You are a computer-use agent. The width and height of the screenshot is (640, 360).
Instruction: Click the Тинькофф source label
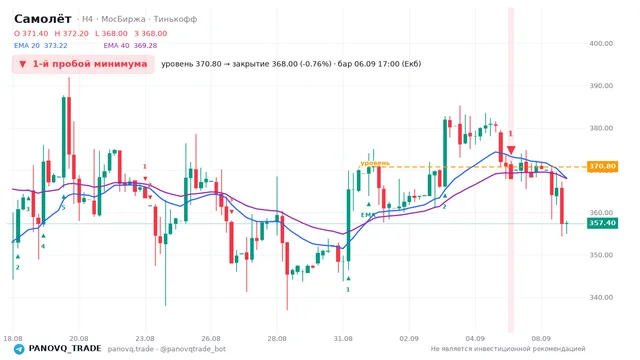[176, 19]
